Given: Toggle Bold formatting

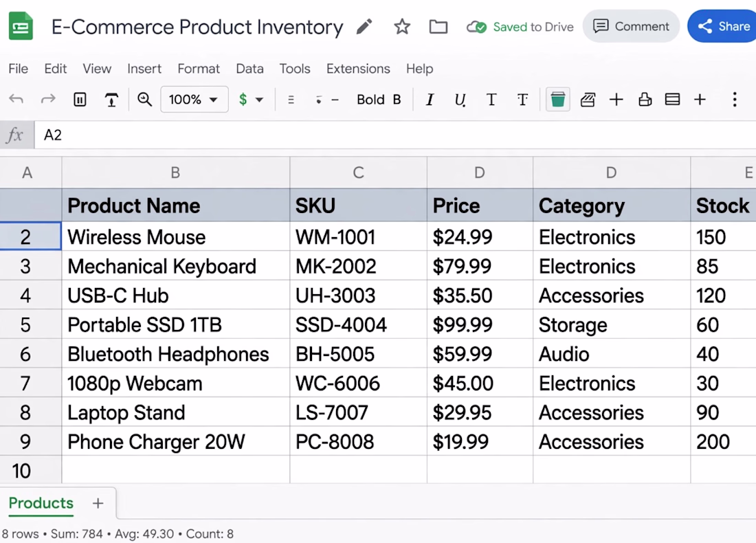Looking at the screenshot, I should coord(379,100).
